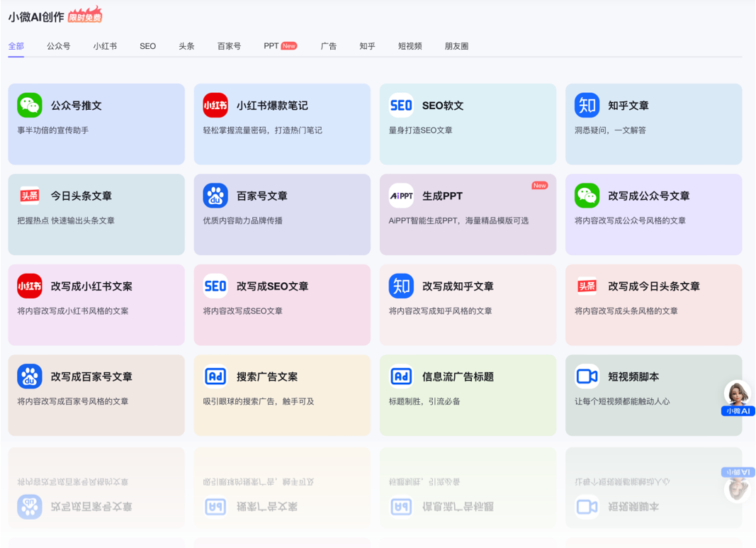Open the 信息流广告标题 card title

pyautogui.click(x=458, y=376)
